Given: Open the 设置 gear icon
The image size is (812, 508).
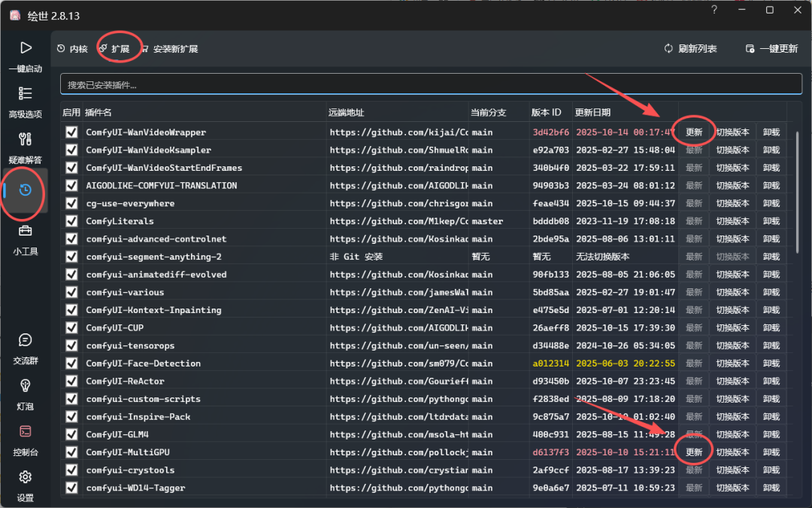Looking at the screenshot, I should pyautogui.click(x=26, y=477).
